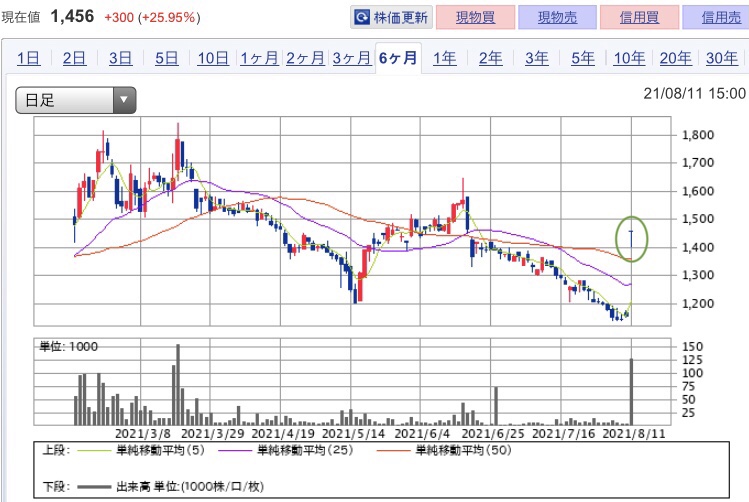Click the tallest volume bar near 2021/3/8

click(178, 385)
